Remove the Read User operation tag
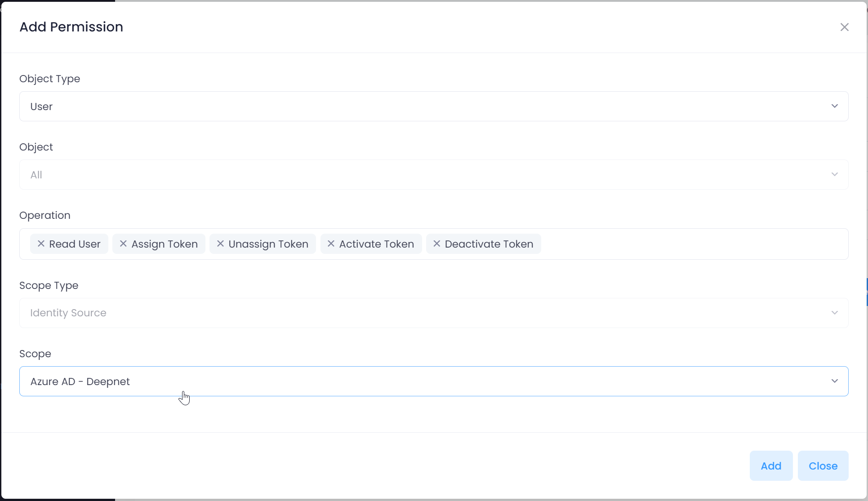Image resolution: width=868 pixels, height=501 pixels. (41, 244)
